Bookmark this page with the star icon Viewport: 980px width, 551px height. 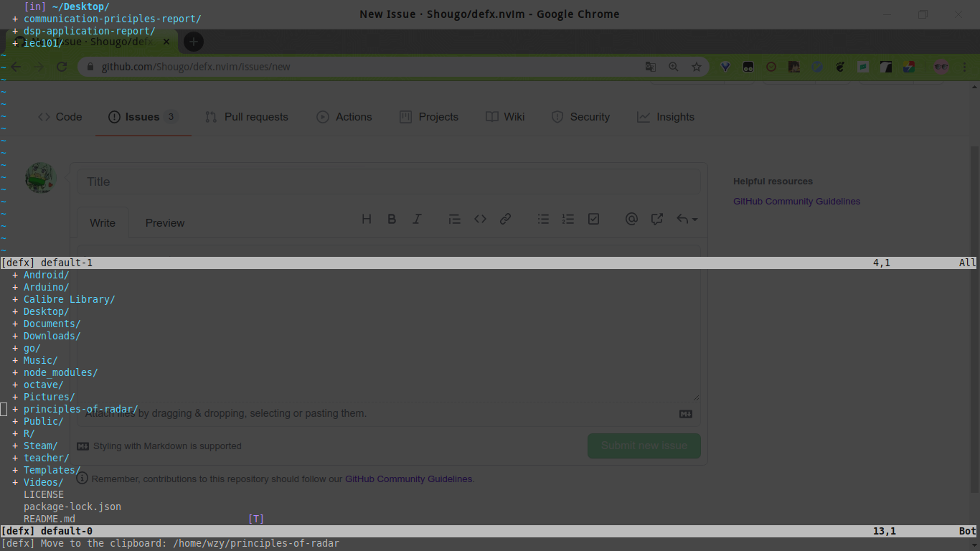pos(697,66)
